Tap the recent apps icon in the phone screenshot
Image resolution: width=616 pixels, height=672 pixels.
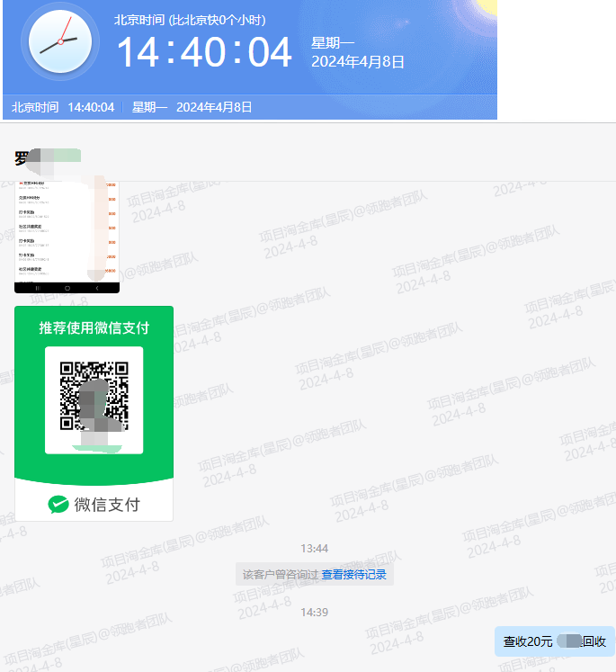click(37, 288)
